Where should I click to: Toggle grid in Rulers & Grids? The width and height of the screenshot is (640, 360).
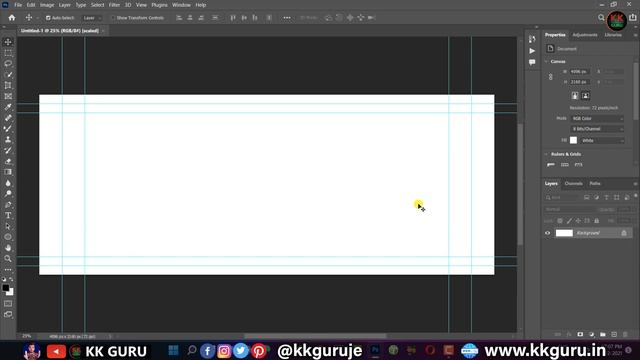pos(565,165)
